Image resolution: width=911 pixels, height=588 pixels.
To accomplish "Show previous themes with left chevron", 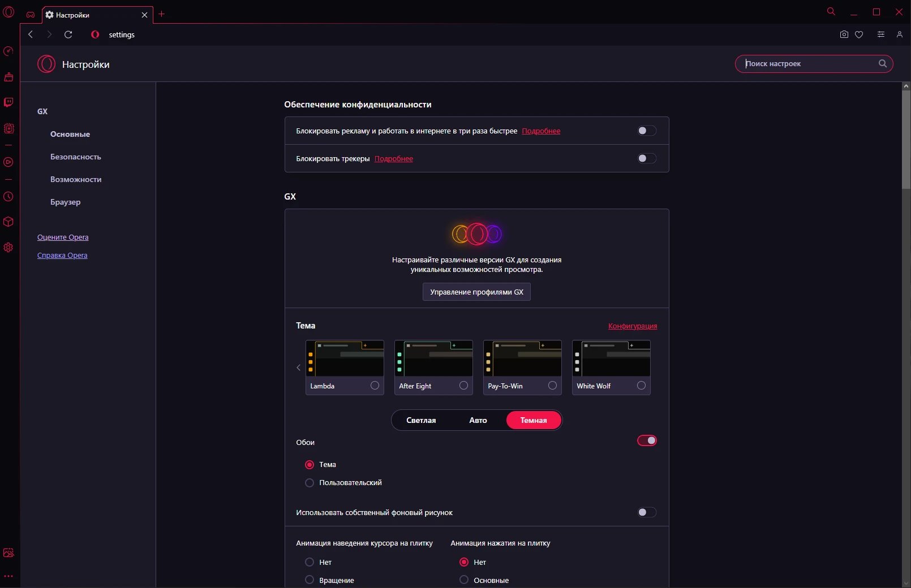I will (x=299, y=367).
